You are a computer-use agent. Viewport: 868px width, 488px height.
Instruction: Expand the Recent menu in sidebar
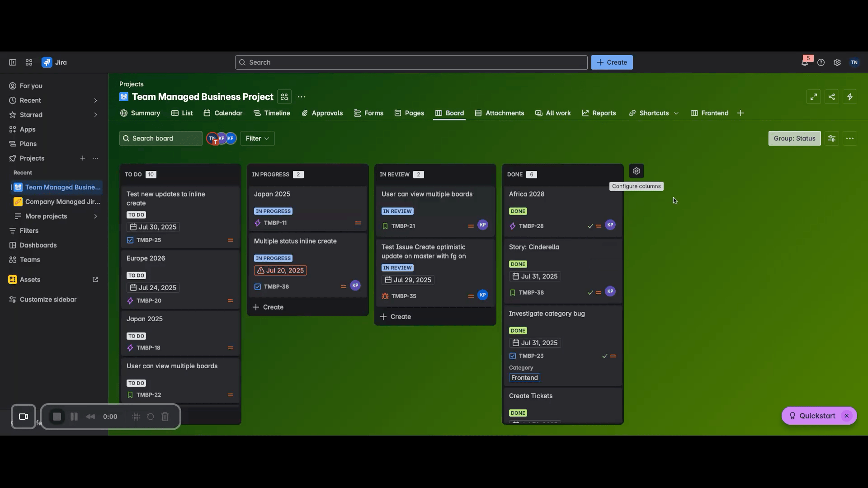[x=95, y=100]
